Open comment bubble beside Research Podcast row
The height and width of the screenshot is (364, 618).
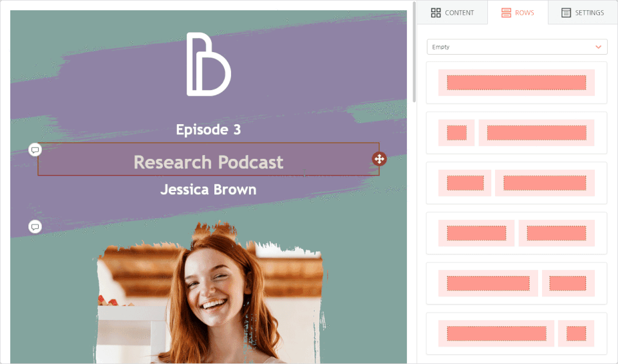35,150
